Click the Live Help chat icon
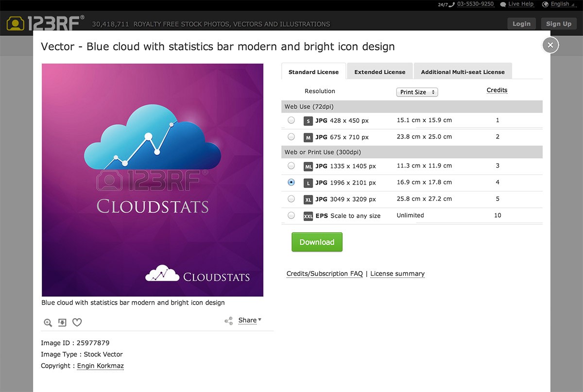The width and height of the screenshot is (583, 392). [x=503, y=4]
